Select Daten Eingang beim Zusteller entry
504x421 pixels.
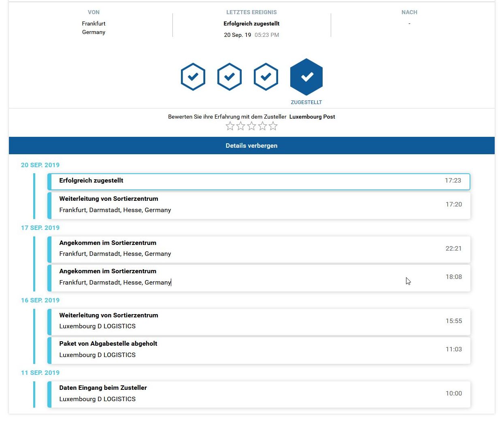259,394
